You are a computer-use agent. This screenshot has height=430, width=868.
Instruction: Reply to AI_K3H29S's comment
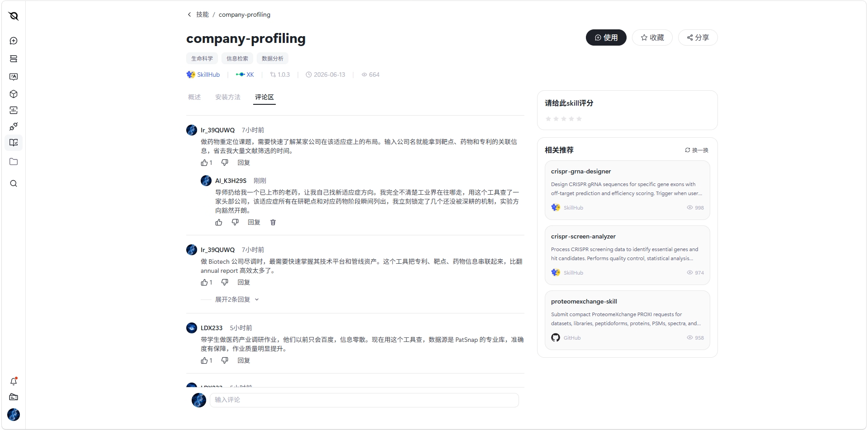pyautogui.click(x=254, y=222)
